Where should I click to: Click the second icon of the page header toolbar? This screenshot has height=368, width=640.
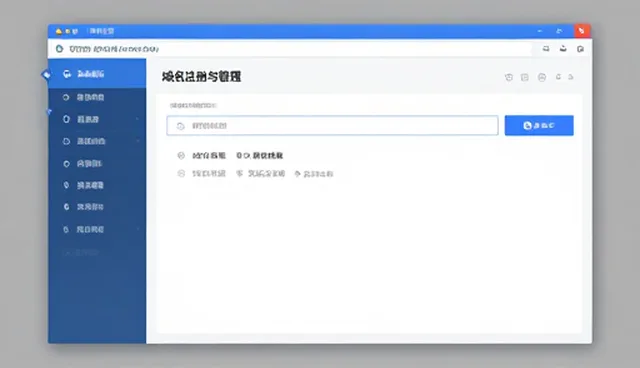[524, 77]
